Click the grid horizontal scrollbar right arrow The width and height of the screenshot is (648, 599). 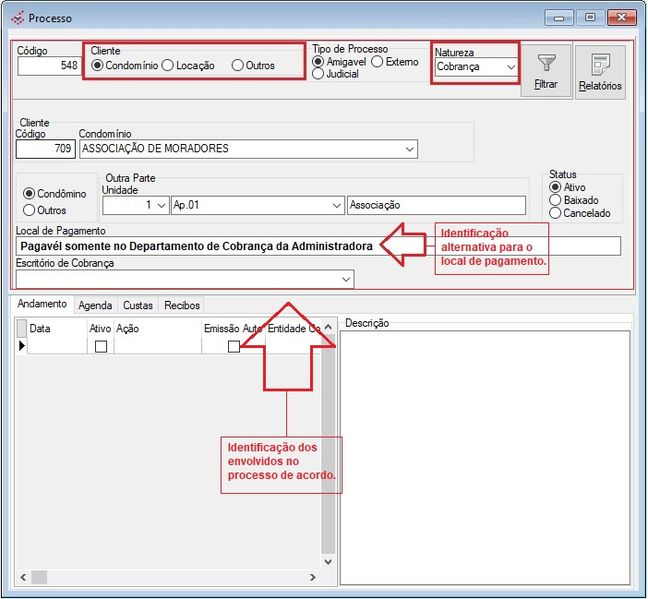314,578
